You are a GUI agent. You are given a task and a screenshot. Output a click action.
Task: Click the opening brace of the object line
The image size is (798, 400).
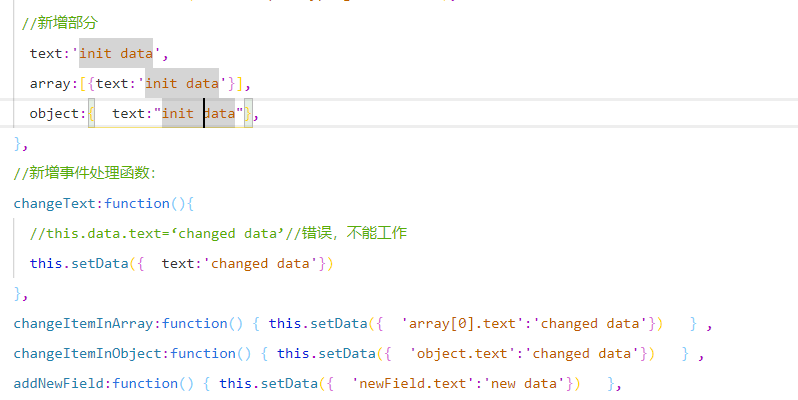92,113
